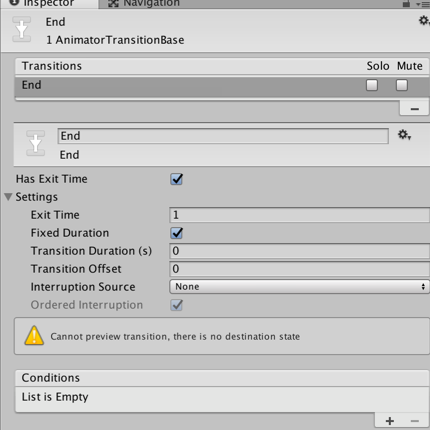Uncheck the Has Exit Time checkbox
Viewport: 431px width, 430px height.
pyautogui.click(x=177, y=179)
